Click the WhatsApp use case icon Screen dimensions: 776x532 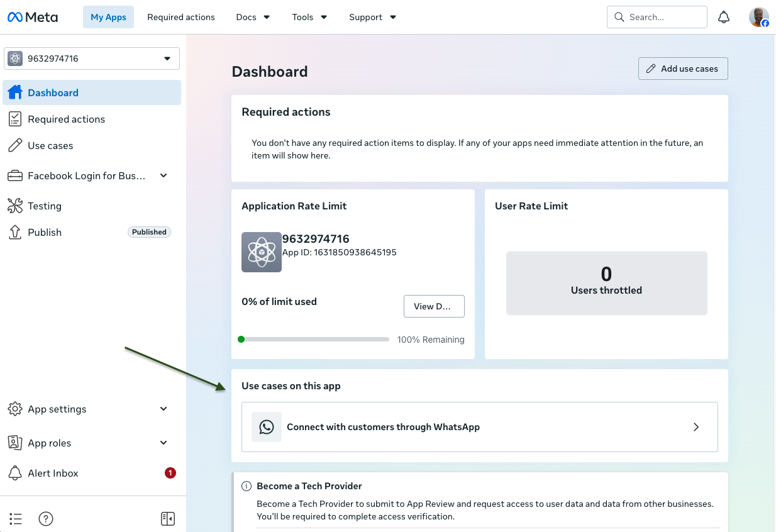[x=267, y=427]
